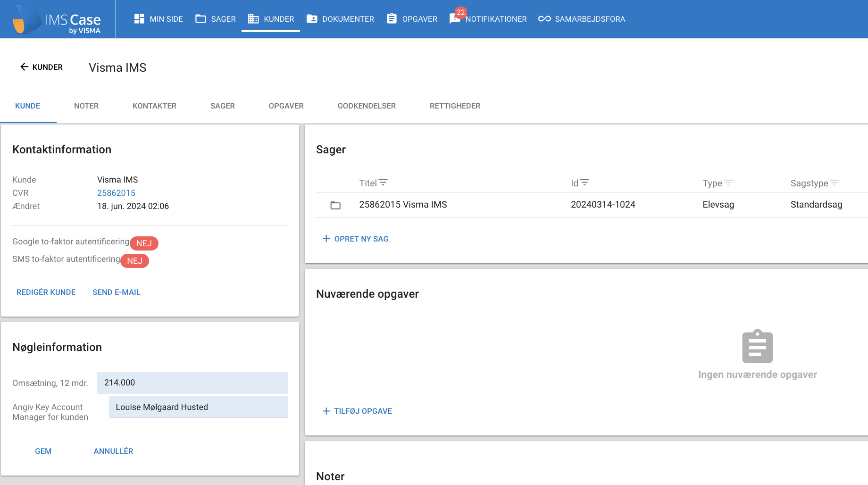868x485 pixels.
Task: Select the KUNDE tab
Action: pyautogui.click(x=28, y=106)
